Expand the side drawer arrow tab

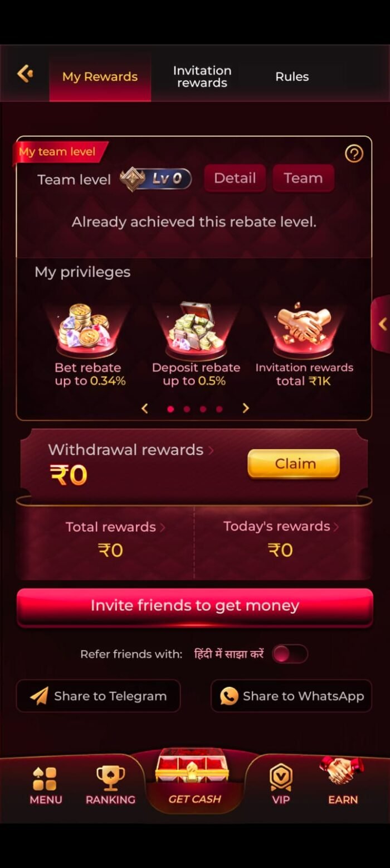point(381,324)
